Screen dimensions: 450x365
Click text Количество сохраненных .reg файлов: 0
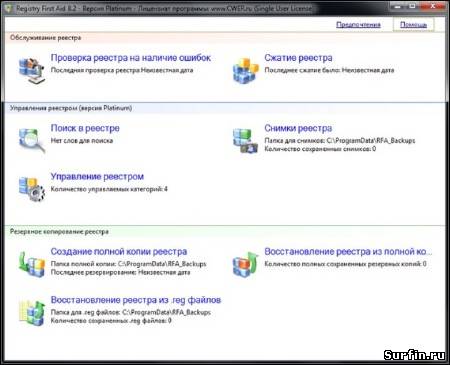point(111,321)
